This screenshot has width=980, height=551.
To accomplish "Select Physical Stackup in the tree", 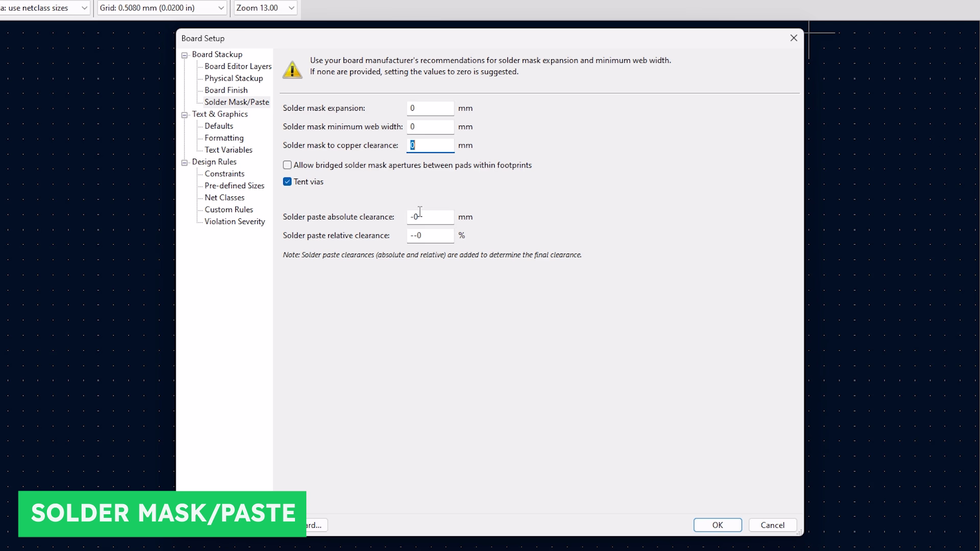I will [x=233, y=78].
